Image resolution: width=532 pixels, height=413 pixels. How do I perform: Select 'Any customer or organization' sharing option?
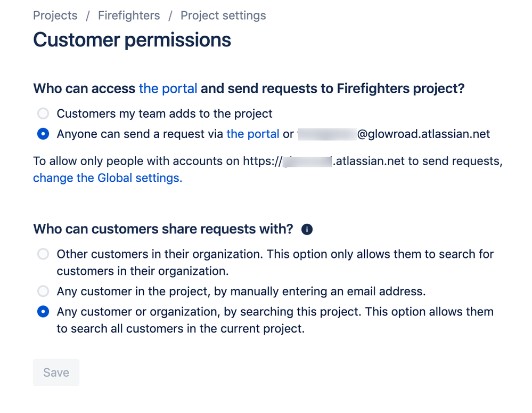tap(43, 311)
